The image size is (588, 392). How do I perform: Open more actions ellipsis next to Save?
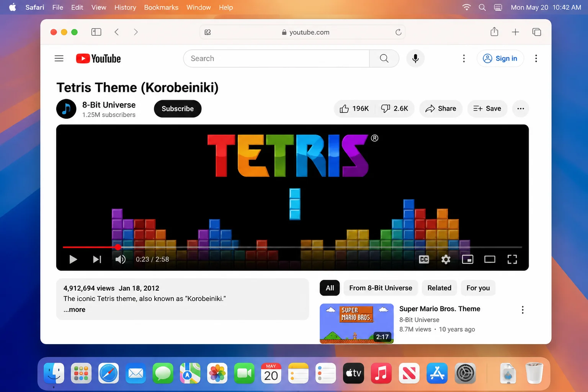tap(521, 109)
